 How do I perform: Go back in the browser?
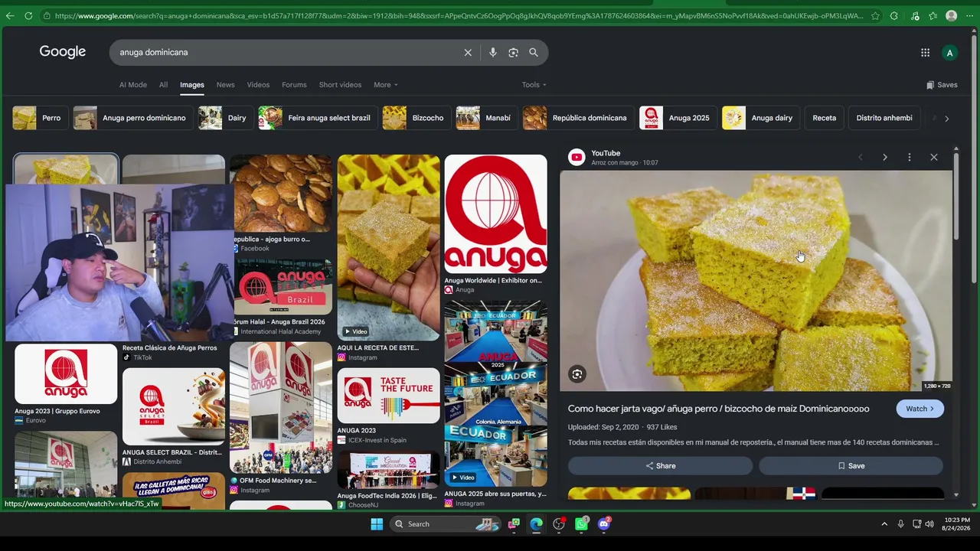pyautogui.click(x=10, y=15)
